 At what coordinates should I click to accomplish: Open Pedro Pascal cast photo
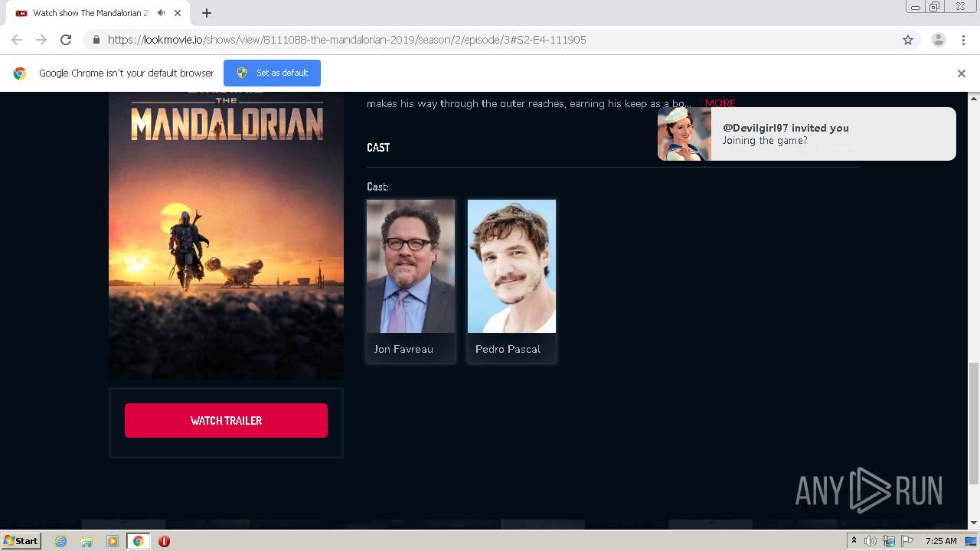[511, 266]
